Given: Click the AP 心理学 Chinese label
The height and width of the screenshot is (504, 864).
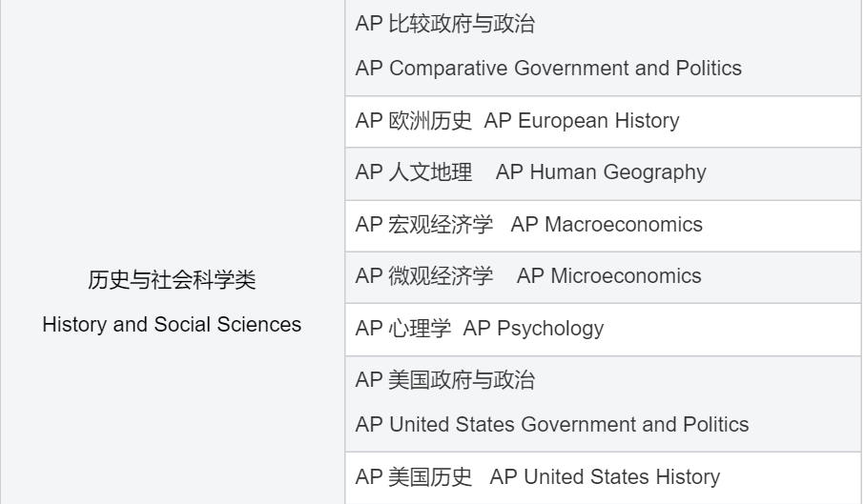Looking at the screenshot, I should tap(403, 329).
